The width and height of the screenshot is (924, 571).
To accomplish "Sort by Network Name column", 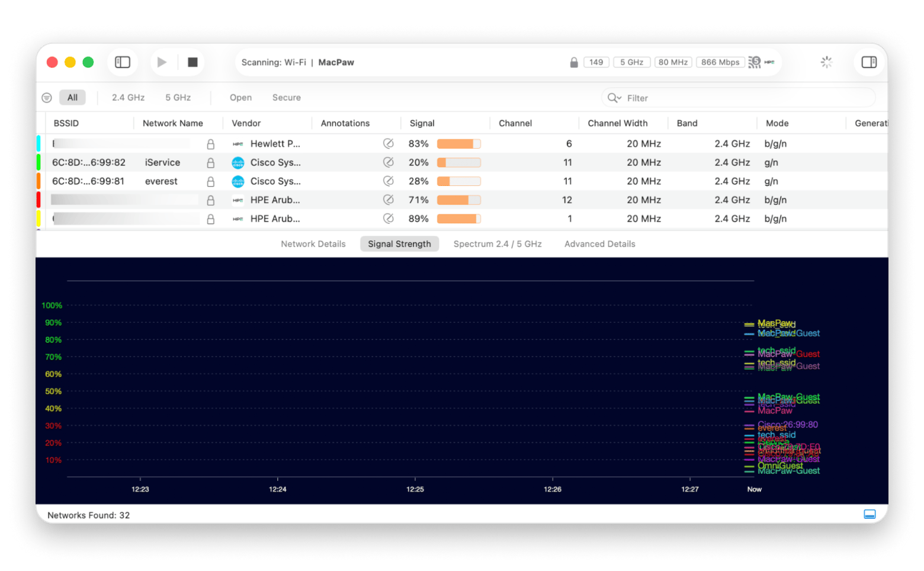I will tap(172, 123).
